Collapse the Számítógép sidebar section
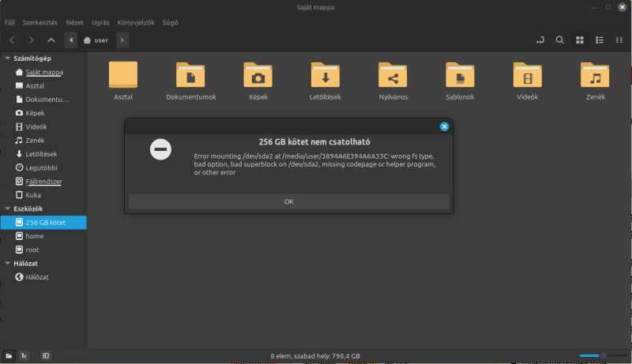 [x=8, y=58]
